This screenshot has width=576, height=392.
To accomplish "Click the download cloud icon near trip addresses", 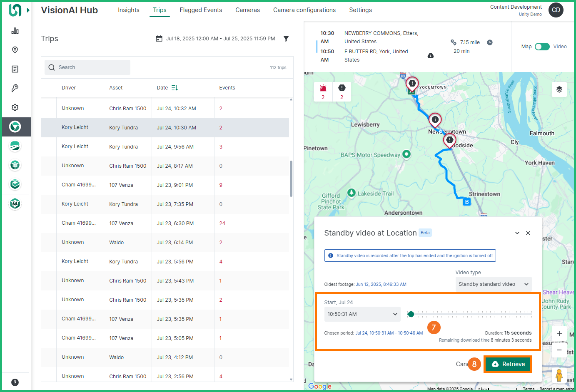I will (431, 56).
